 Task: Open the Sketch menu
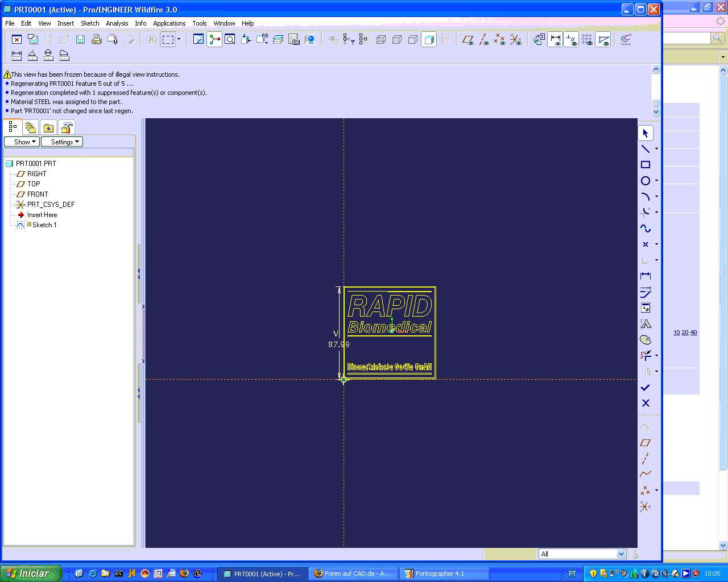click(90, 23)
